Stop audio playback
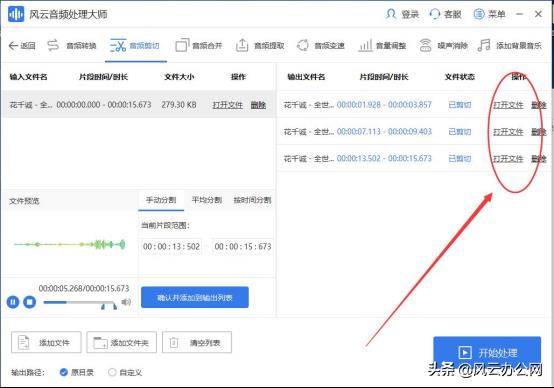554x388 pixels. pyautogui.click(x=30, y=302)
